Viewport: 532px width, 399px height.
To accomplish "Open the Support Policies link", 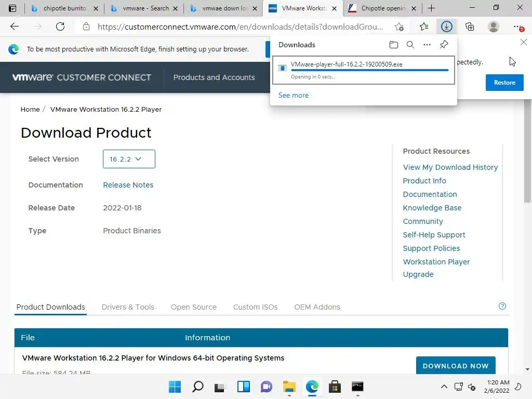I will [x=431, y=248].
